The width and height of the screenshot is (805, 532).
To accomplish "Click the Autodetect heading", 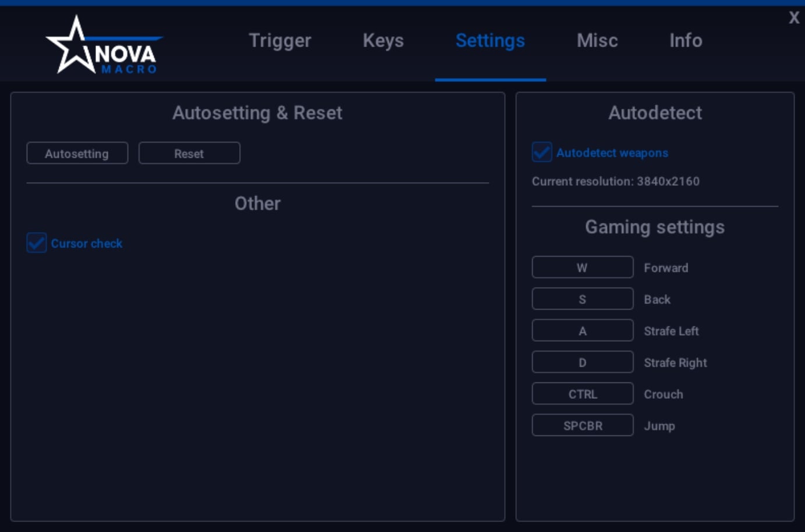I will 655,113.
